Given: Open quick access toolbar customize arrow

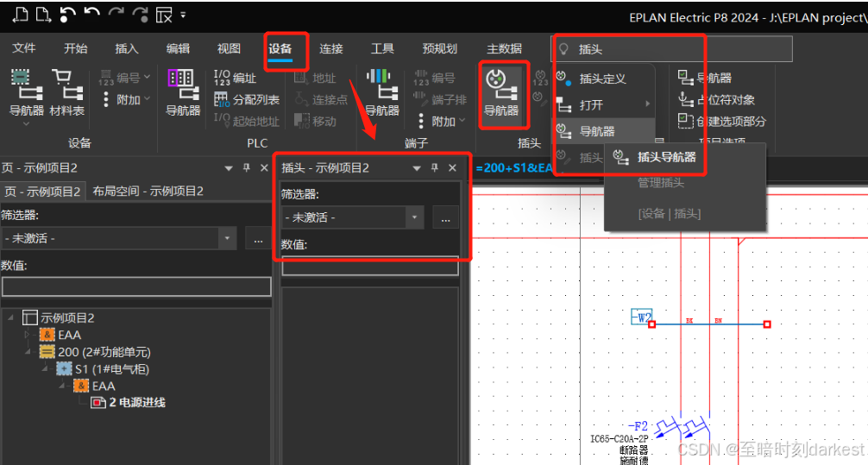Looking at the screenshot, I should (183, 15).
